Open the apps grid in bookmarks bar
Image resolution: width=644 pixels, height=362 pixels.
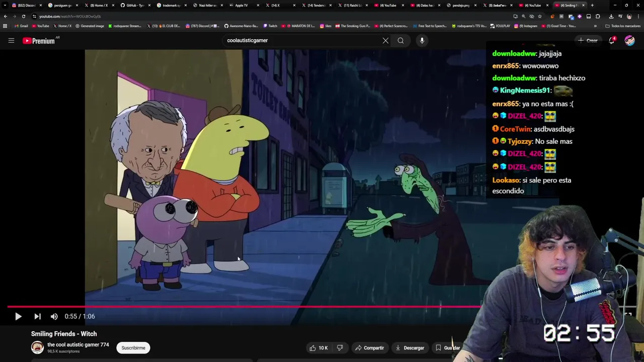tap(5, 26)
